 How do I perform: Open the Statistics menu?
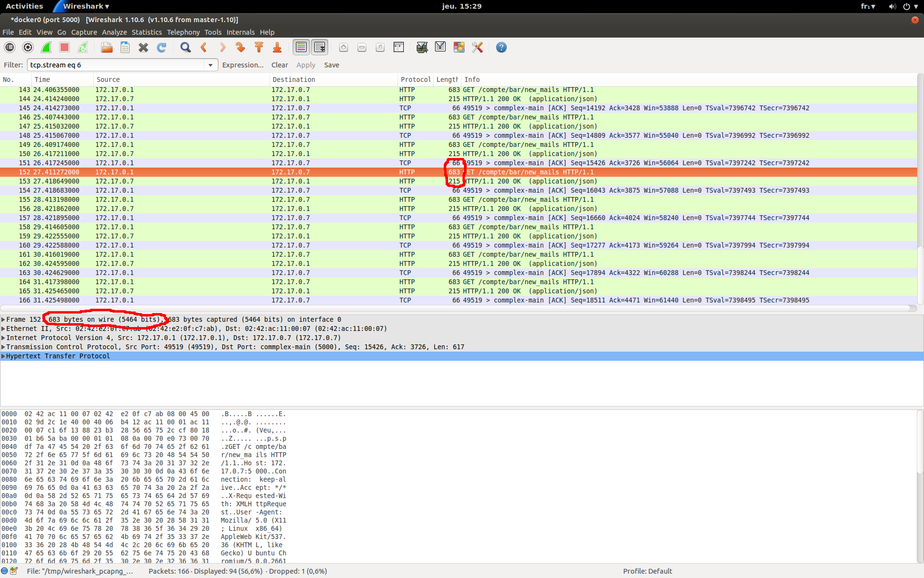[146, 32]
